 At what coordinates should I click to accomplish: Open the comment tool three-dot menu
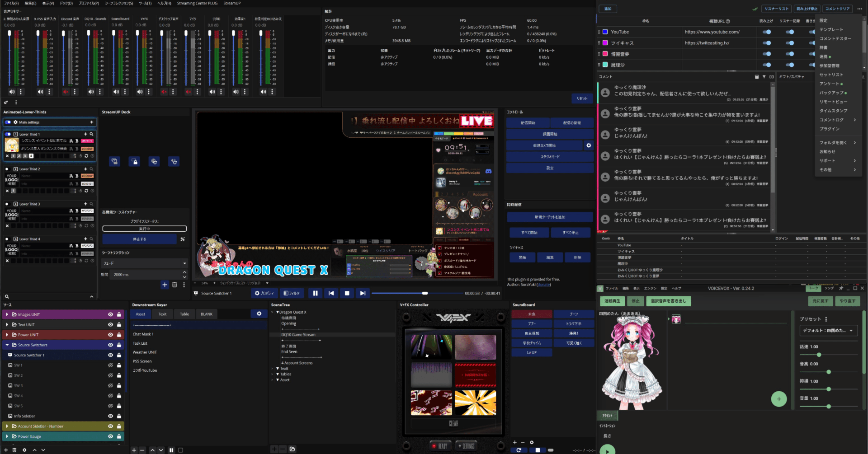(x=859, y=9)
